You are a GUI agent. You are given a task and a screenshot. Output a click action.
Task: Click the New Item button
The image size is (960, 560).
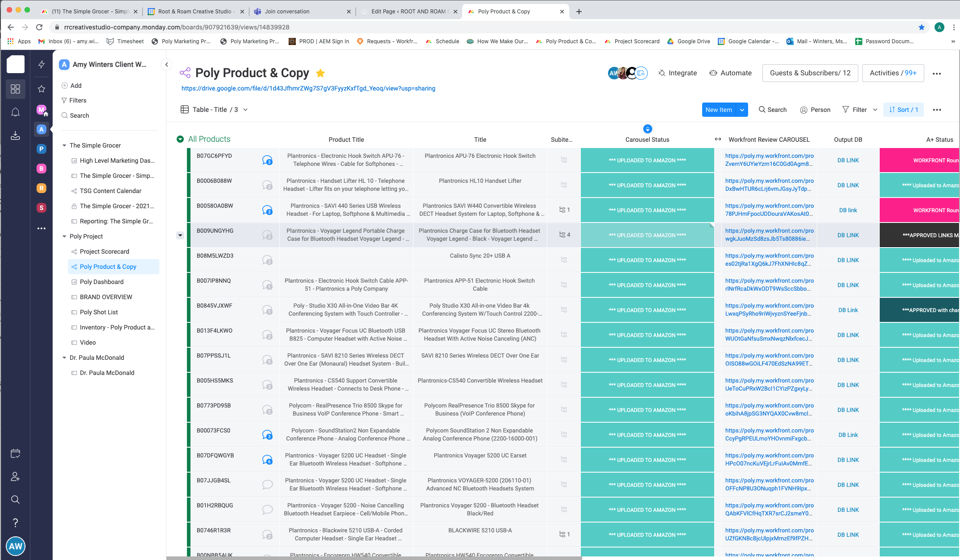point(719,110)
